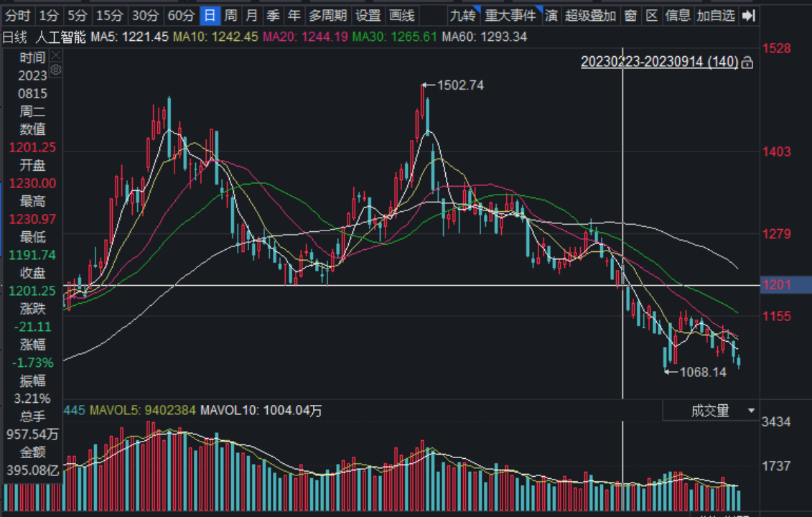Open the 画线 drawing tools
Screen dimensions: 812x517
pyautogui.click(x=401, y=15)
